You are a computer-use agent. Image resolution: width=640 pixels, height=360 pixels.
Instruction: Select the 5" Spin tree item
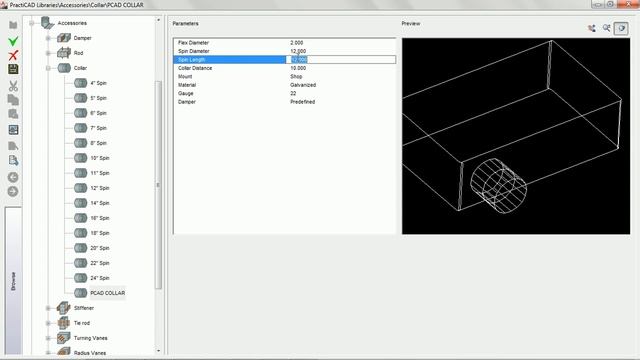[x=98, y=98]
